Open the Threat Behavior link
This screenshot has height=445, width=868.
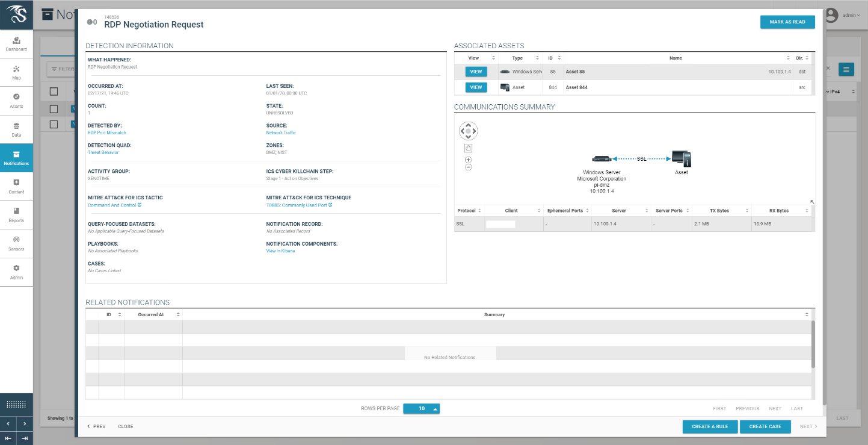(x=103, y=152)
